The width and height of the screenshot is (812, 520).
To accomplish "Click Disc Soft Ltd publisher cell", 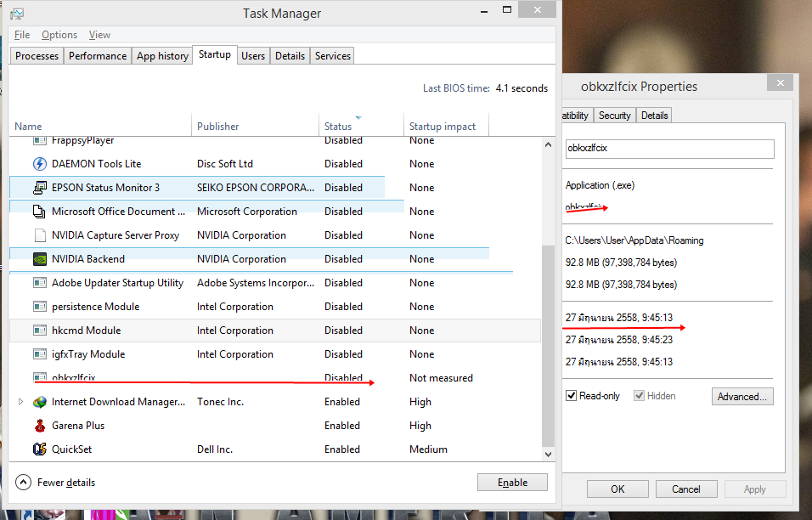I will [x=225, y=164].
